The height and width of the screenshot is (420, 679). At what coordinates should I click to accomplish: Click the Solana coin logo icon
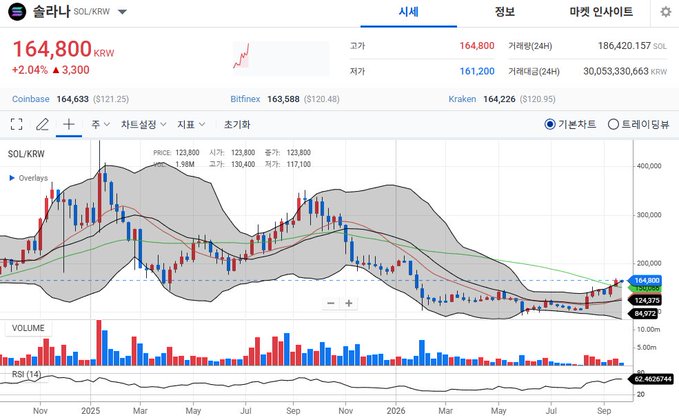point(17,12)
